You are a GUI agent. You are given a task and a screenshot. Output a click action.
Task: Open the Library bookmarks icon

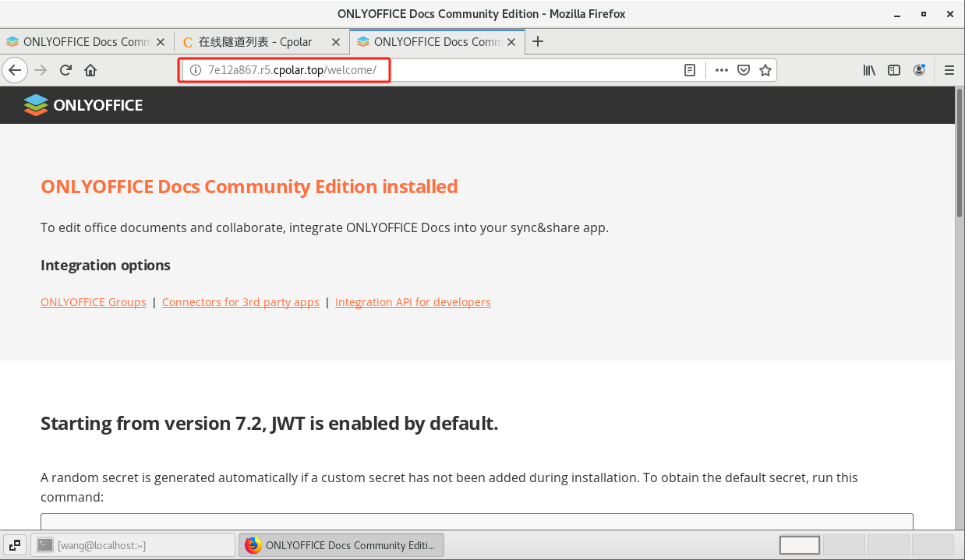(x=869, y=70)
